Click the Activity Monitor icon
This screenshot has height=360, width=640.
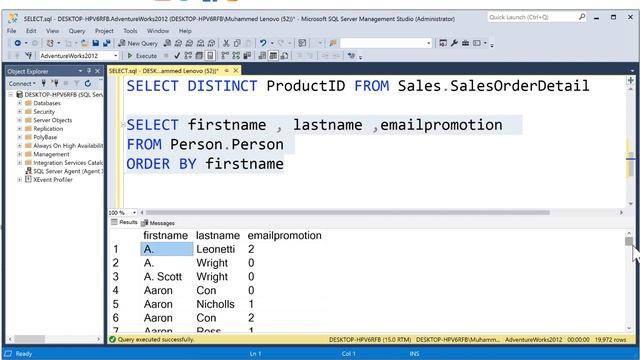(302, 43)
